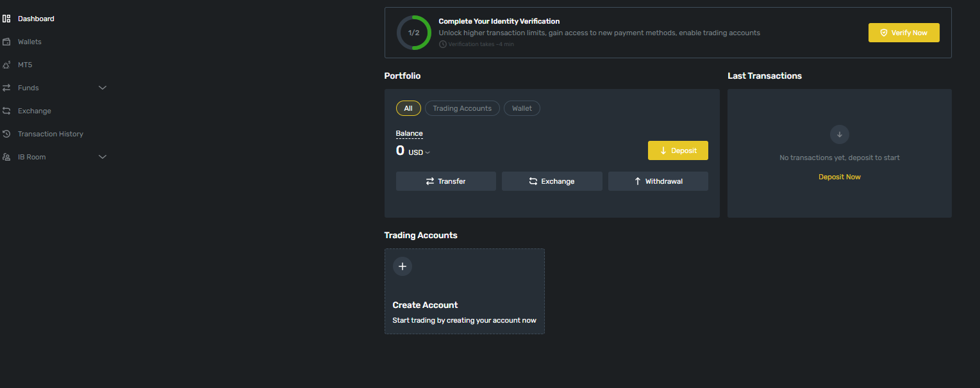Click the Funds arrows icon in sidebar
This screenshot has width=980, height=388.
coord(6,88)
